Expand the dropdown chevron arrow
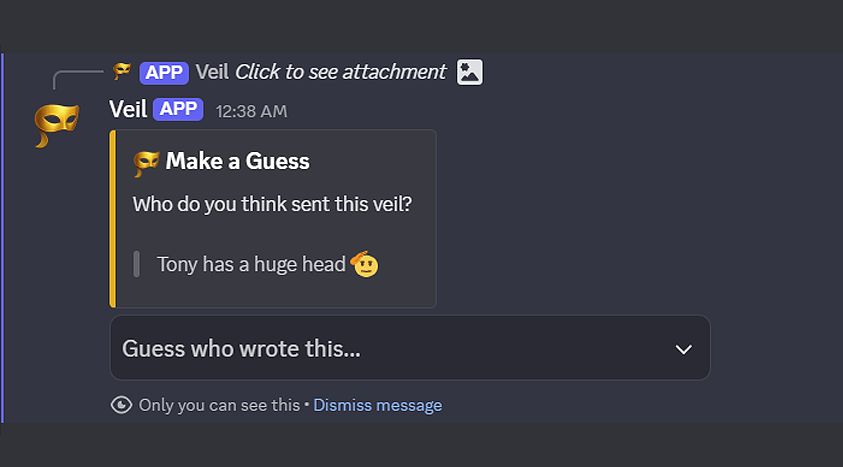This screenshot has width=843, height=467. (x=684, y=349)
